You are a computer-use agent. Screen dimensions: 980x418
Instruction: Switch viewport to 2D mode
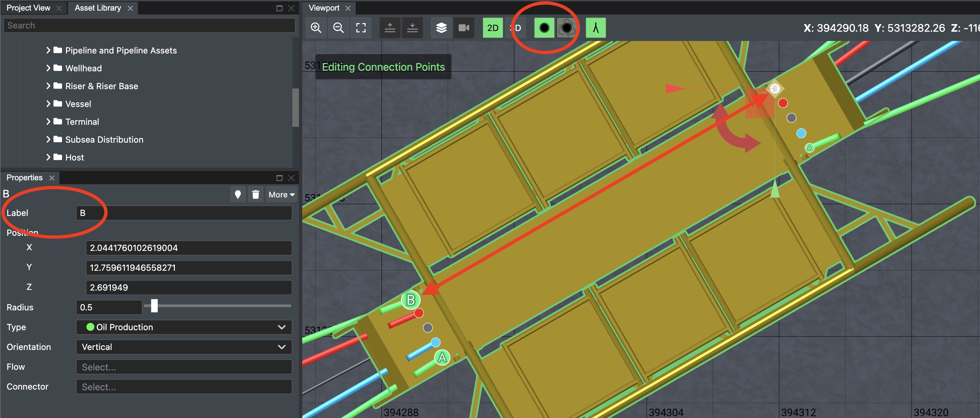coord(493,28)
